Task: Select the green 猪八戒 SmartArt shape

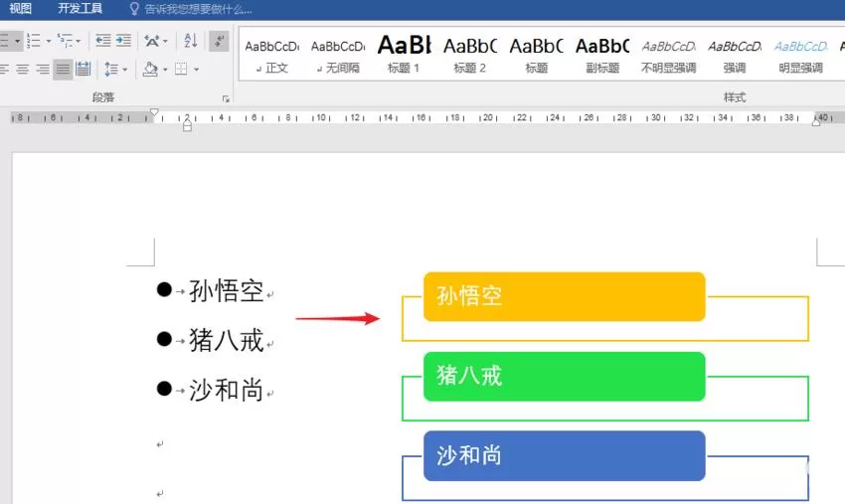Action: (565, 376)
